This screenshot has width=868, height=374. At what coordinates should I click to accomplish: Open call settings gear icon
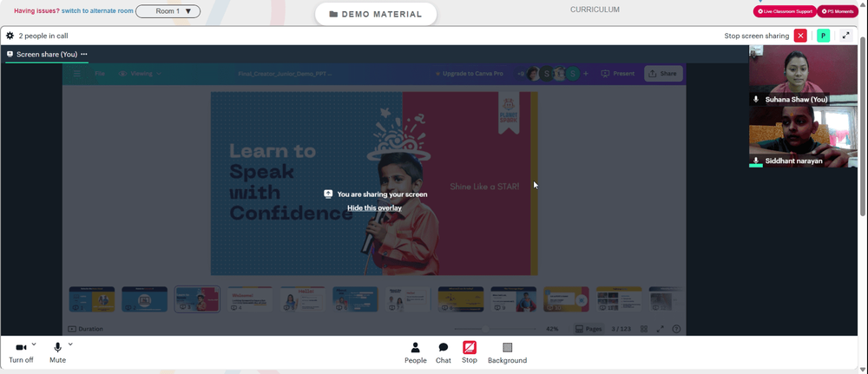(x=10, y=36)
